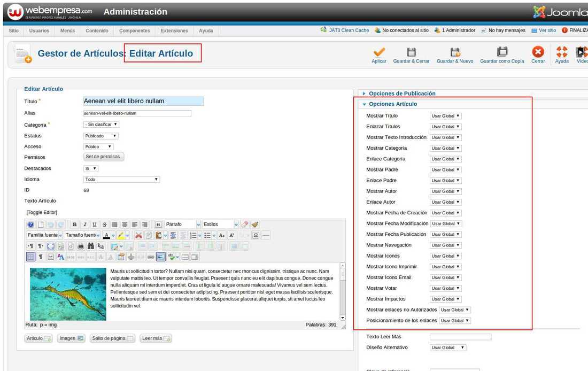Click the new document editor icon
The image size is (588, 371).
tap(41, 225)
